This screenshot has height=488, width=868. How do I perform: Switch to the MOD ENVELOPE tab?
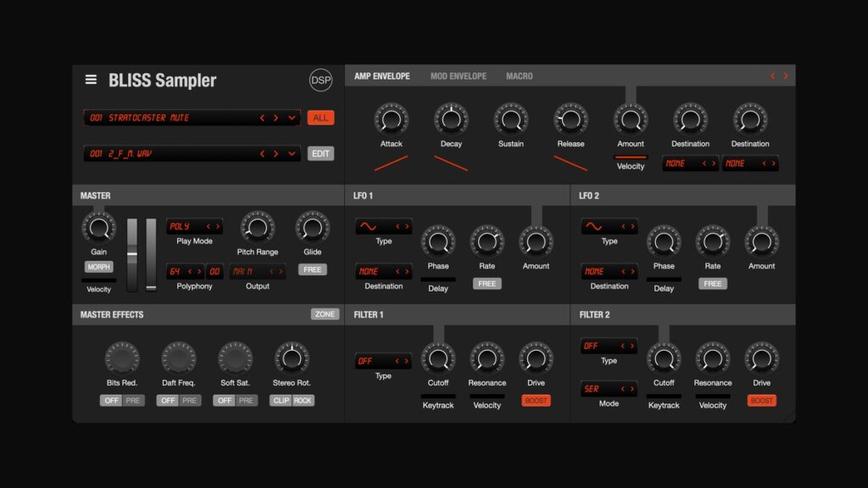pyautogui.click(x=459, y=75)
